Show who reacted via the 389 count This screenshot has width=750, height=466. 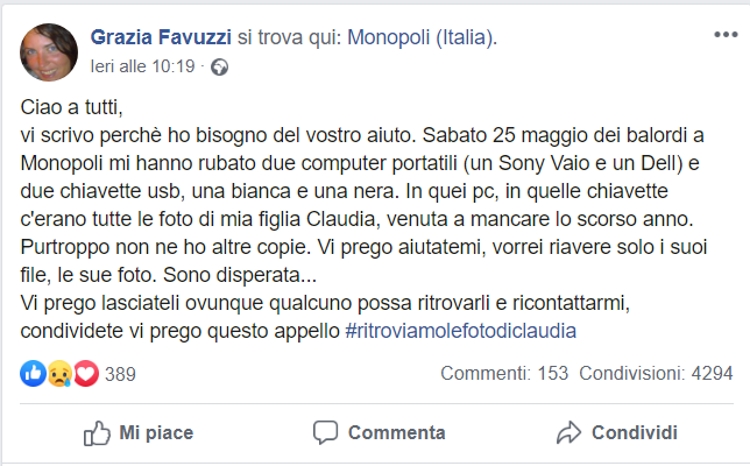pyautogui.click(x=120, y=375)
